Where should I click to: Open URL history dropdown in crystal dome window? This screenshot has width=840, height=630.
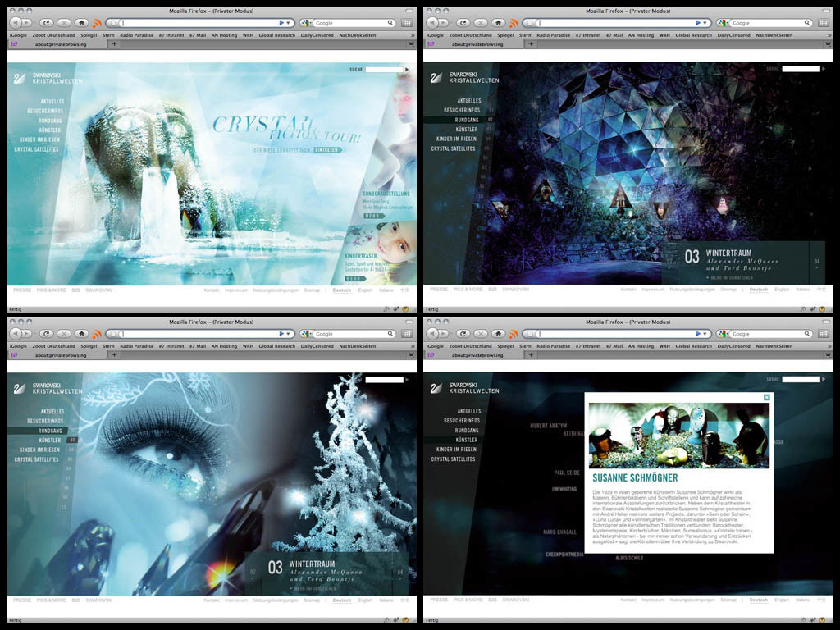coord(705,23)
